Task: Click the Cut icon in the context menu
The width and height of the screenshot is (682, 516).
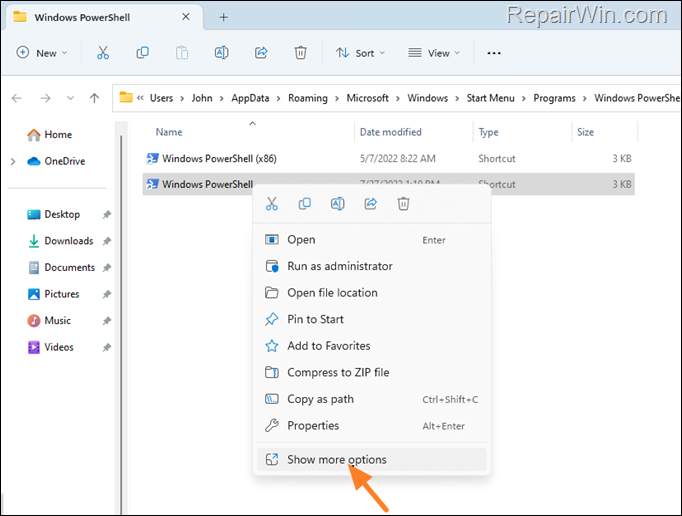Action: (272, 204)
